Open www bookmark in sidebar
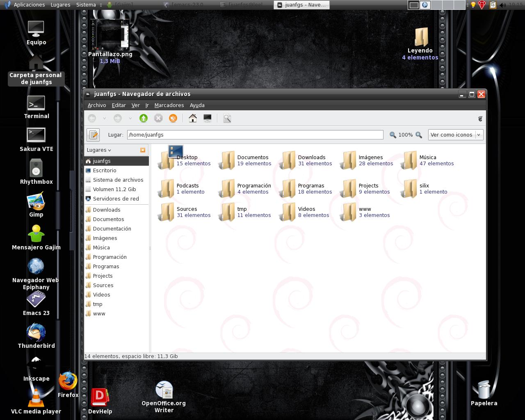The image size is (525, 420). (x=116, y=314)
